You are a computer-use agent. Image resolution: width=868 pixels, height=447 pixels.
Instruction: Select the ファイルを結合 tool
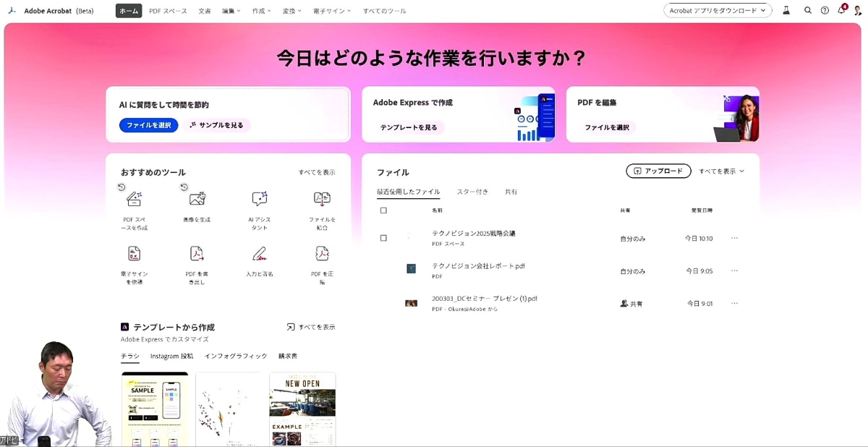coord(322,210)
